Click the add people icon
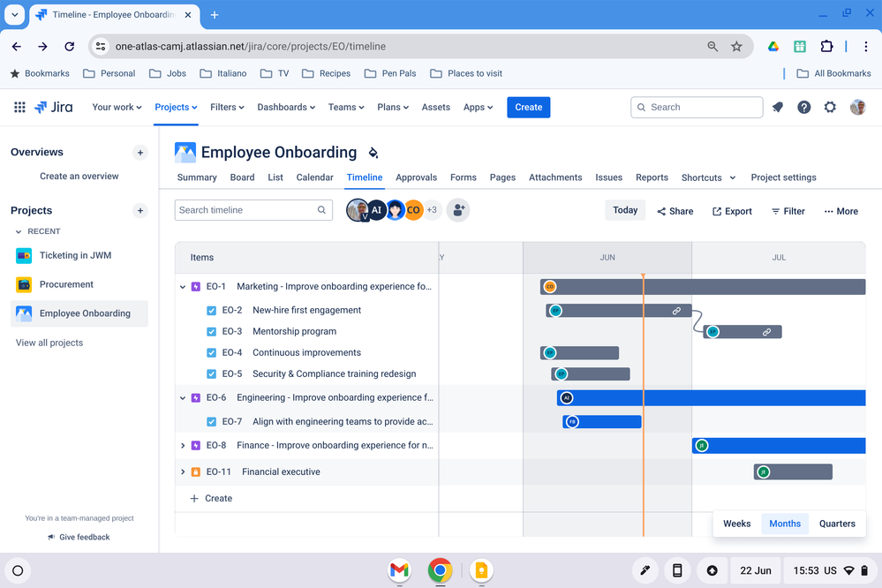 click(x=458, y=210)
